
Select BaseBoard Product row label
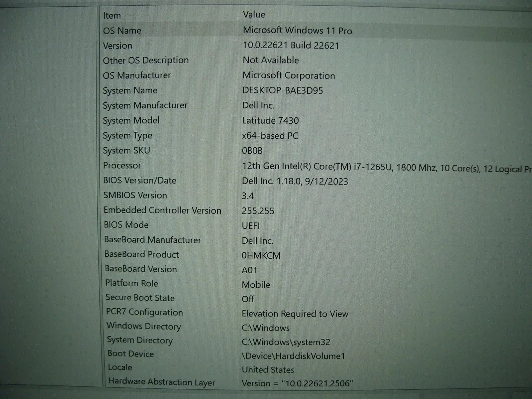(x=142, y=255)
